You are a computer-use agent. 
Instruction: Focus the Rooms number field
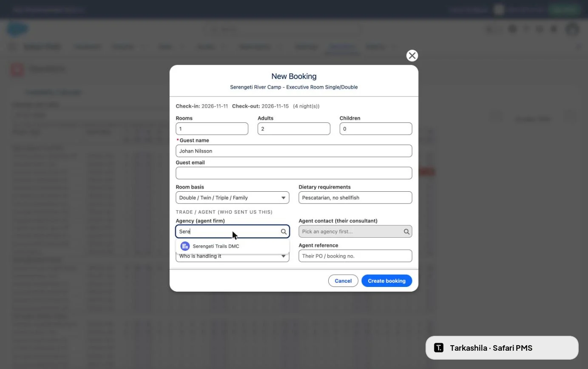[212, 129]
